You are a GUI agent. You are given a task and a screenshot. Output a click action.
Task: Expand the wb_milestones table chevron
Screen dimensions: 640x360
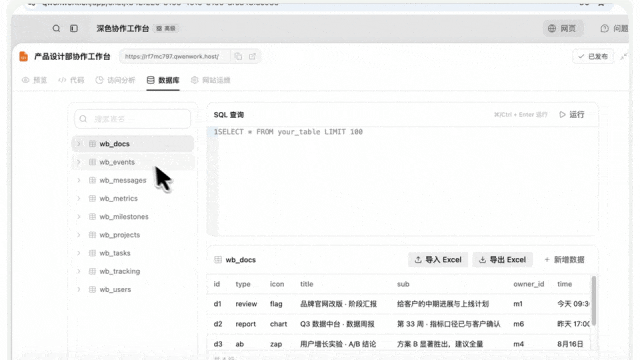click(79, 216)
